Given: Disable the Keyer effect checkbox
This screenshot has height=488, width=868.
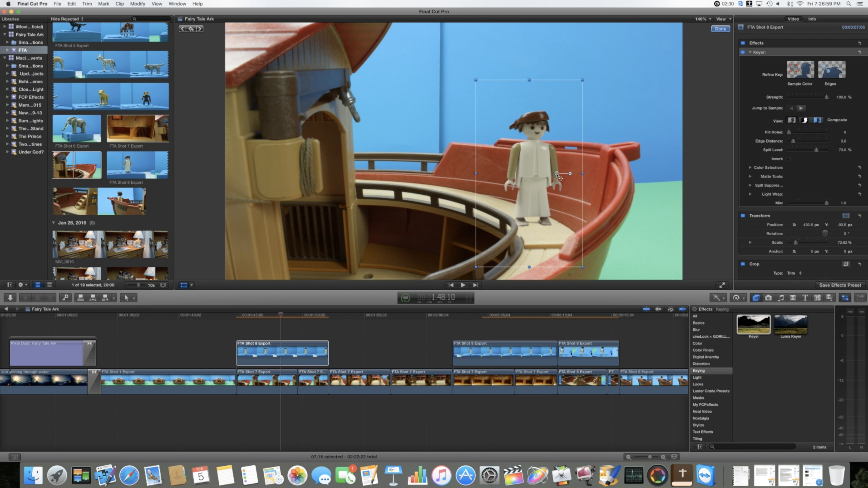Looking at the screenshot, I should pyautogui.click(x=743, y=52).
